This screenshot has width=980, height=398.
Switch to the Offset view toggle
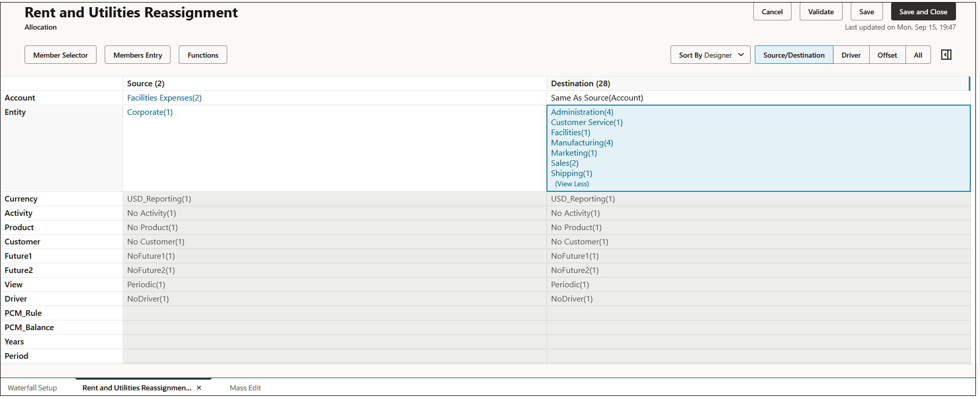(887, 55)
